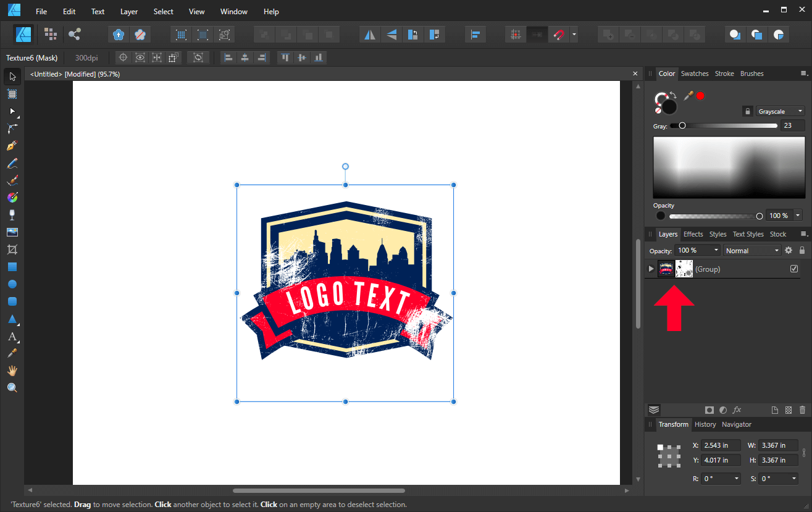Switch to the Pixel Persona icon
This screenshot has height=512, width=812.
[51, 35]
